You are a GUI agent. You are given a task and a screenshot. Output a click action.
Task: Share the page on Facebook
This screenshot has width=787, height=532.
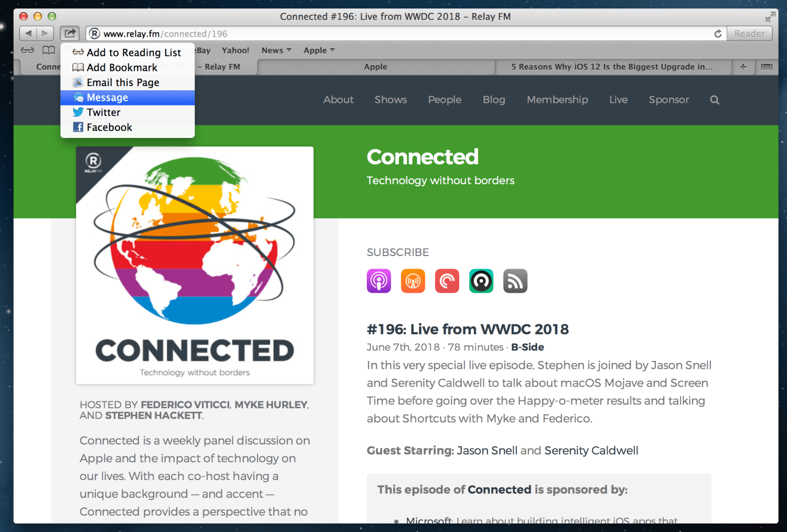127,127
